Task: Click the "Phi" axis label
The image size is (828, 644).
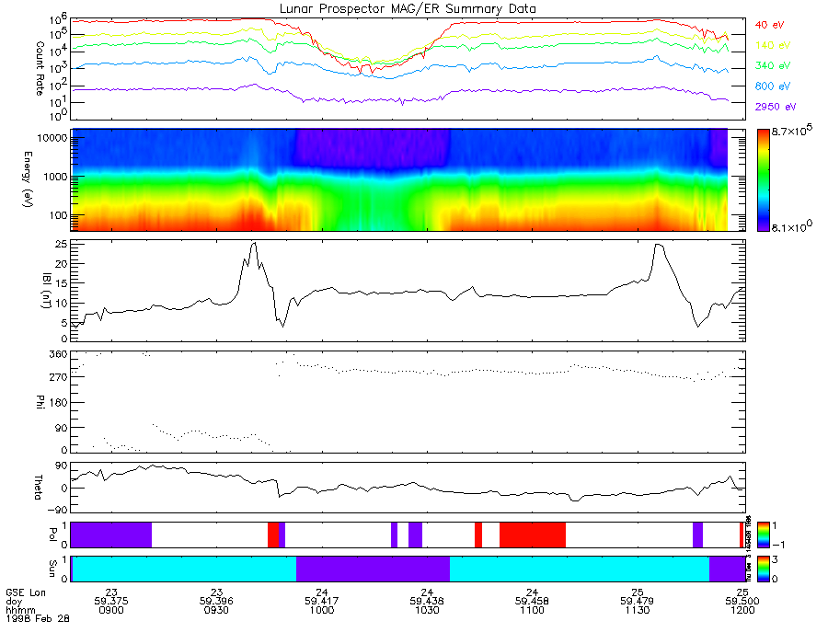Action: (40, 401)
